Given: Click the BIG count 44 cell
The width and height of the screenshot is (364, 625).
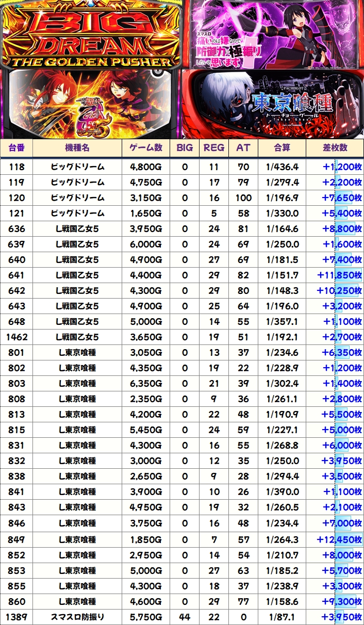Looking at the screenshot, I should (185, 617).
